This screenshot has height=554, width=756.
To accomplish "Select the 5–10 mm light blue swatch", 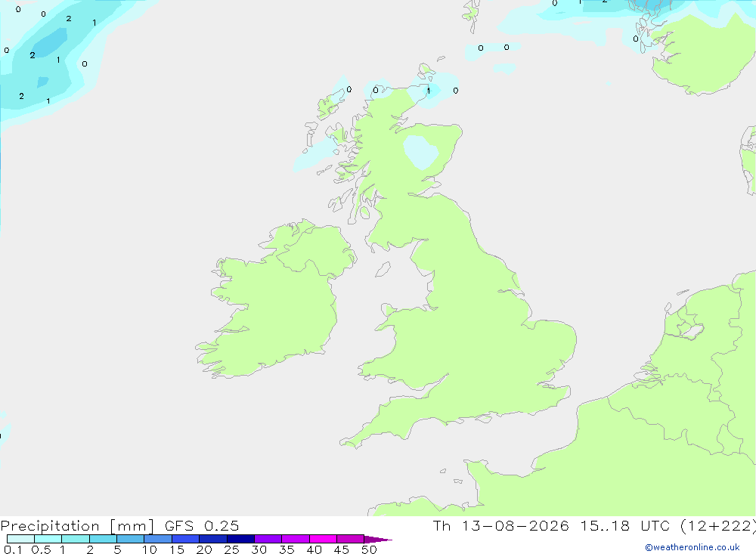I will click(131, 539).
